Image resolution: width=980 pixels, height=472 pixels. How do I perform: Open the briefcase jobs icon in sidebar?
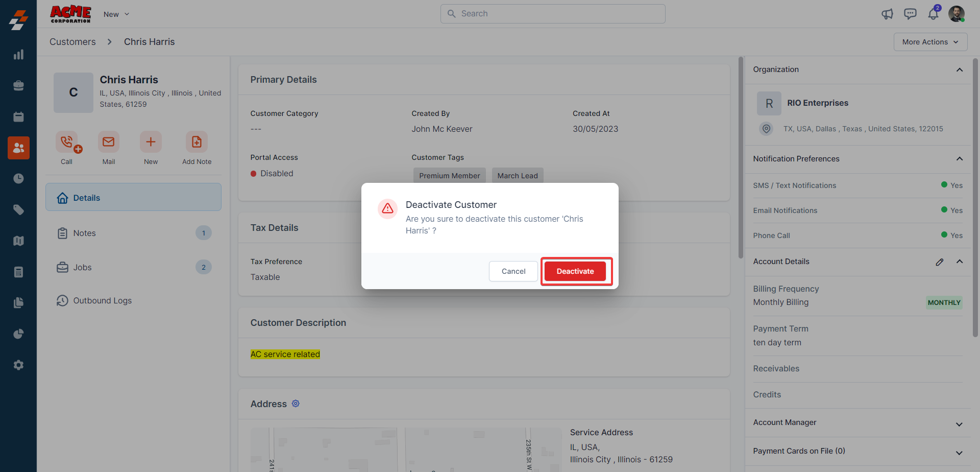[18, 86]
